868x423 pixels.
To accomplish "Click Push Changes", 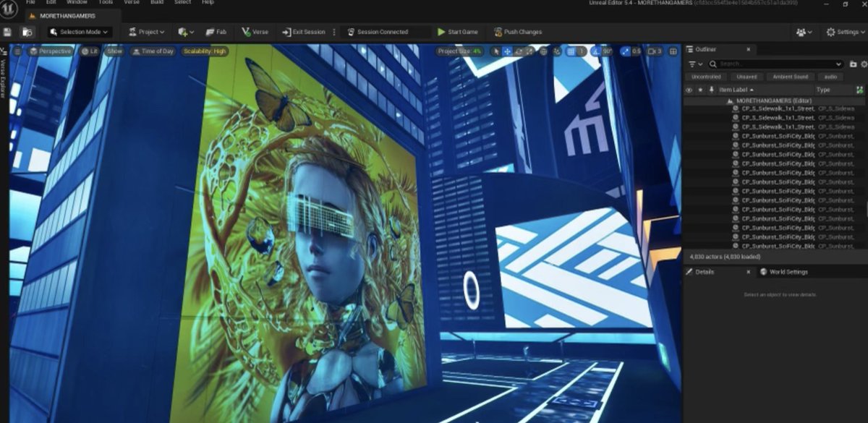I will click(517, 32).
